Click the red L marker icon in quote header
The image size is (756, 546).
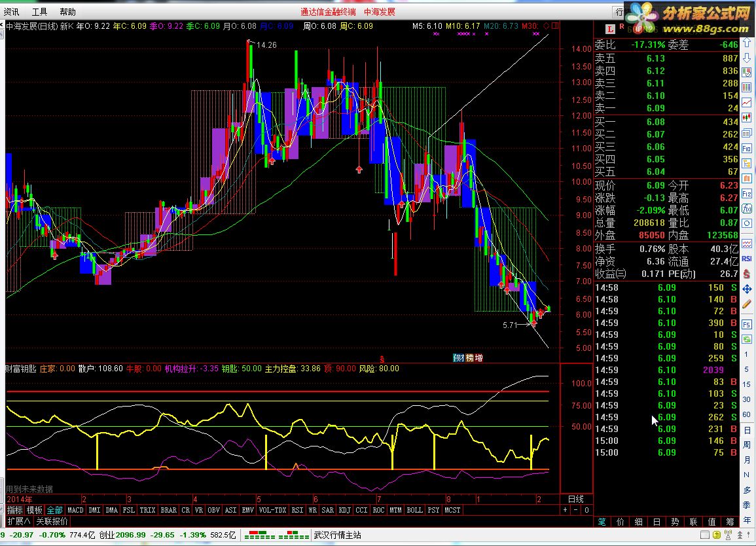click(610, 29)
